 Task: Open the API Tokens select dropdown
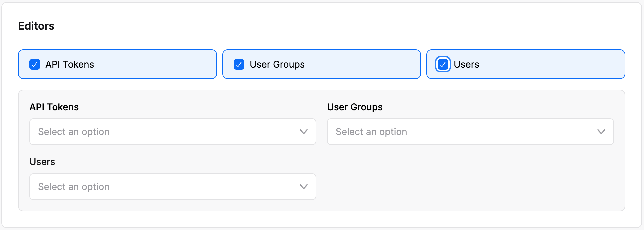(173, 132)
